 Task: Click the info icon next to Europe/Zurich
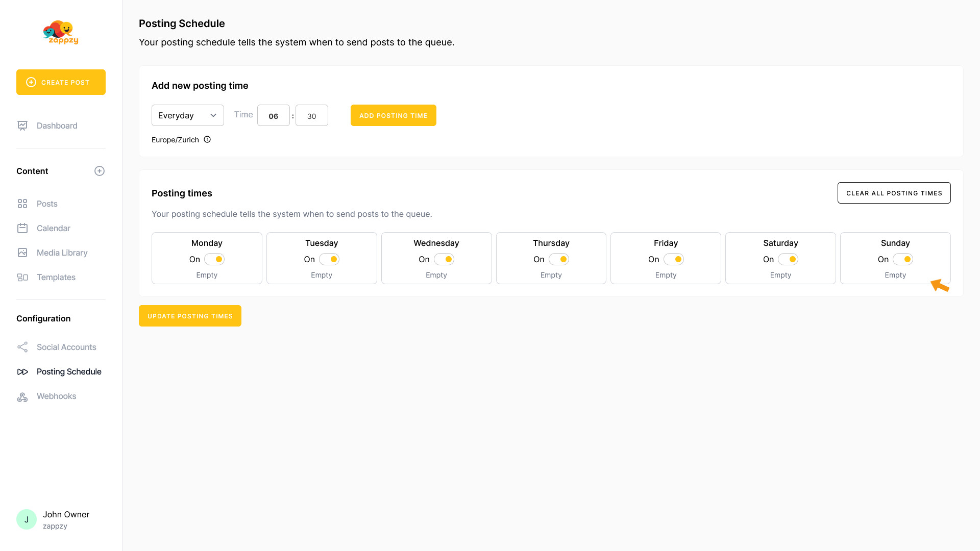[x=207, y=139]
